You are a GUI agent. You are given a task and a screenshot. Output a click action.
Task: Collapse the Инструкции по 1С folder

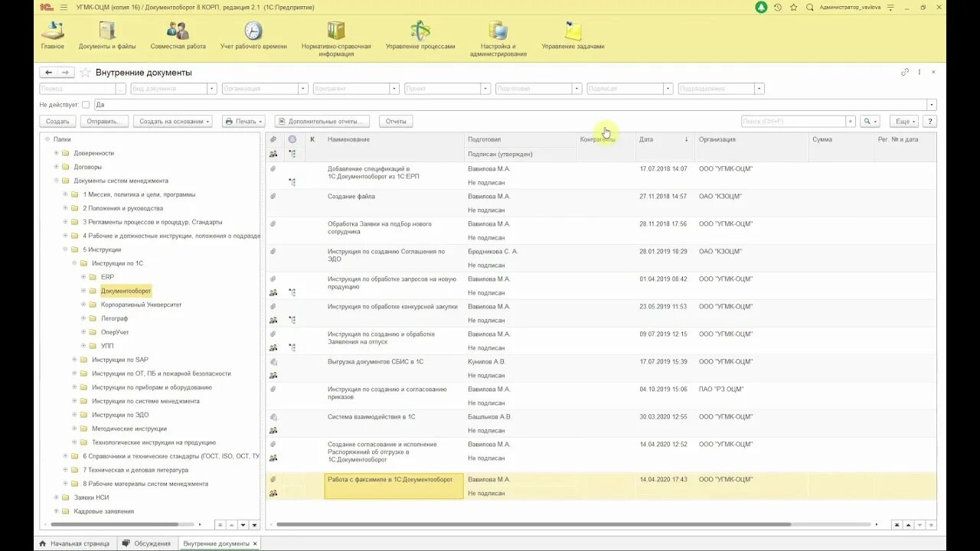(74, 263)
